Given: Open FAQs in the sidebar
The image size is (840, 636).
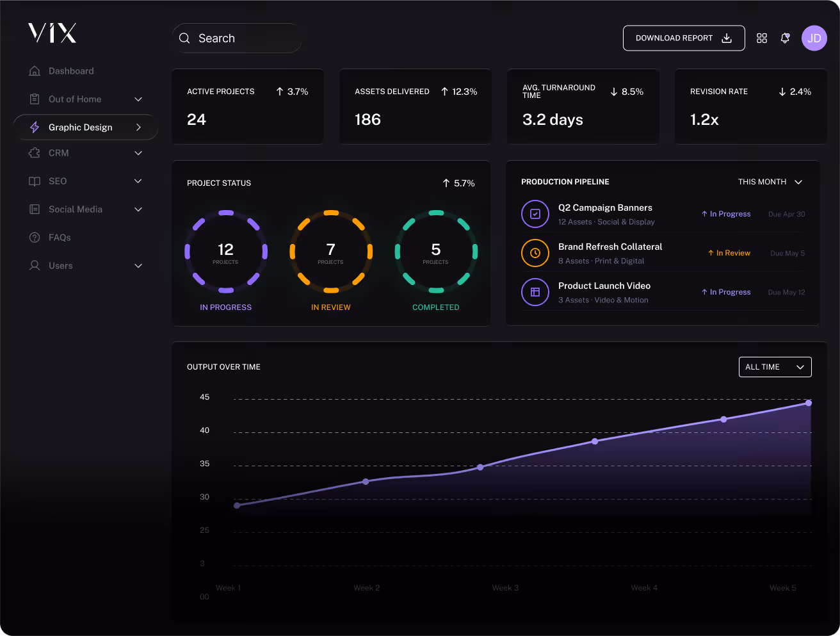Looking at the screenshot, I should pyautogui.click(x=60, y=238).
